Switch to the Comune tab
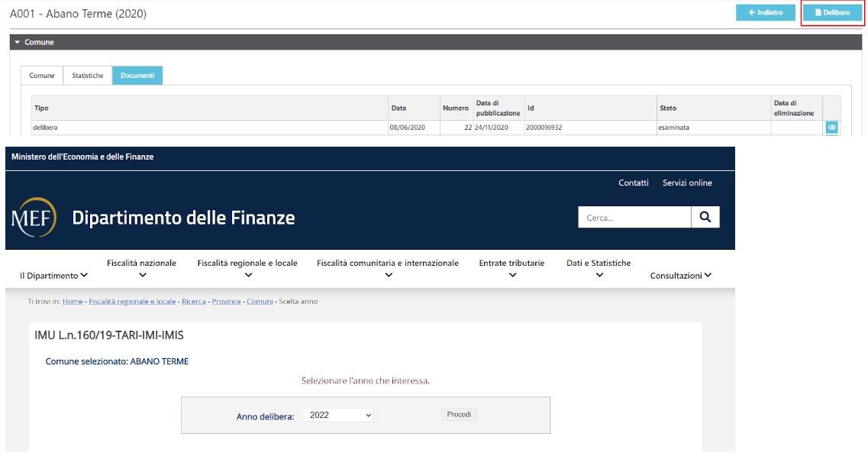The image size is (868, 456). (x=42, y=76)
